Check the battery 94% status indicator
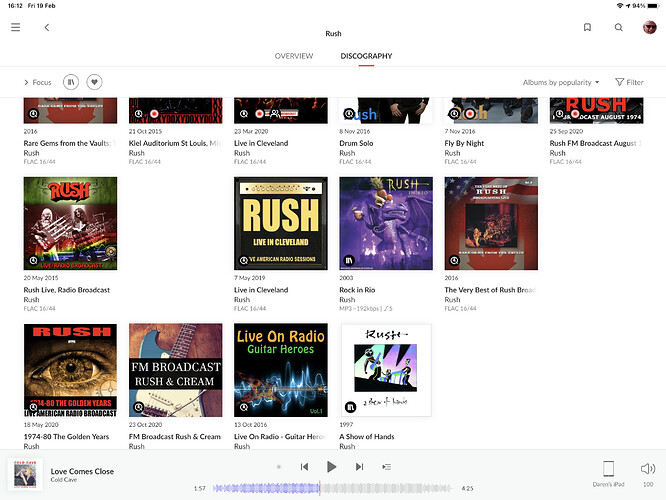The height and width of the screenshot is (500, 666). pyautogui.click(x=646, y=6)
